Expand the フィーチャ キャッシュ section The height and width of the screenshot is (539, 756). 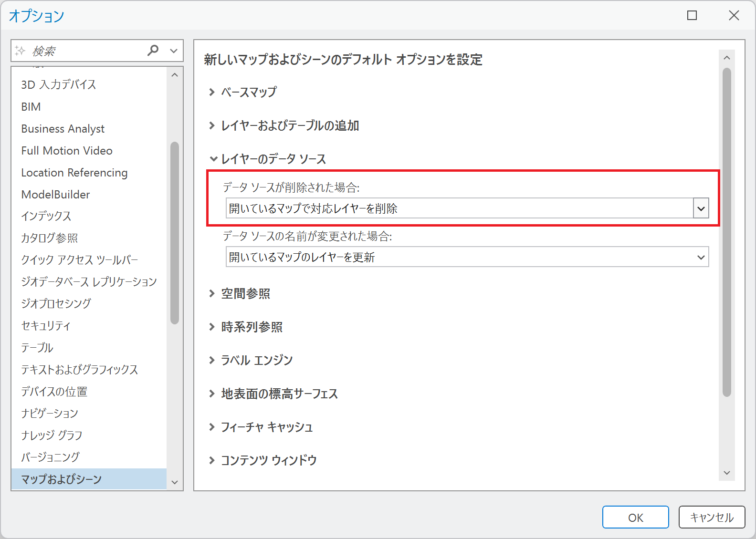click(x=212, y=427)
